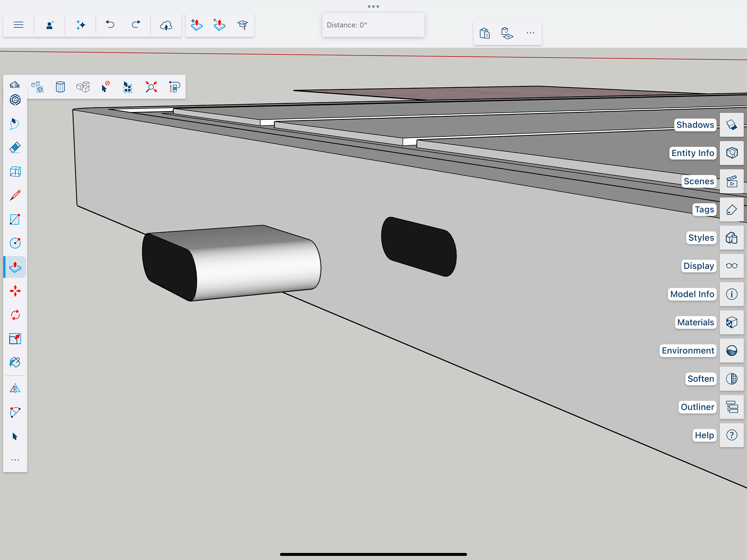The image size is (747, 560).
Task: Select the Eraser tool
Action: coord(15,148)
